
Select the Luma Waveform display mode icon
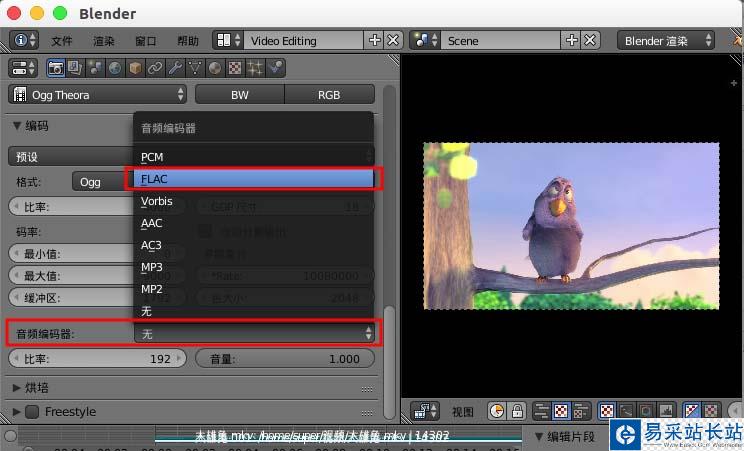[x=627, y=411]
